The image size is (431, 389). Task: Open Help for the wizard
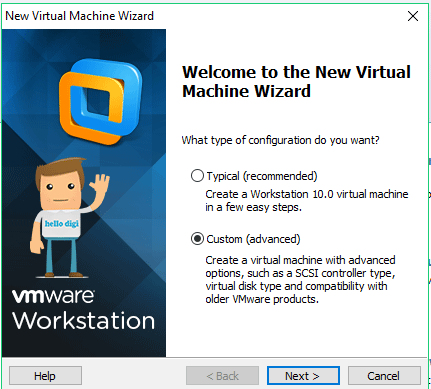[45, 376]
